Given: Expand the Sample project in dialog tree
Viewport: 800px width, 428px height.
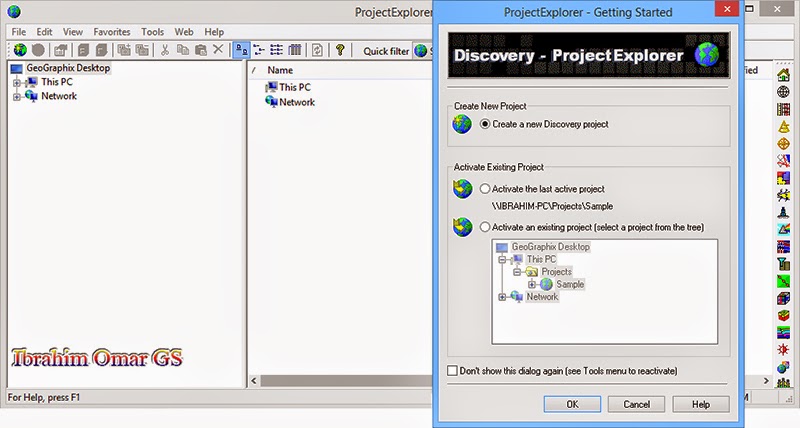Looking at the screenshot, I should [532, 285].
